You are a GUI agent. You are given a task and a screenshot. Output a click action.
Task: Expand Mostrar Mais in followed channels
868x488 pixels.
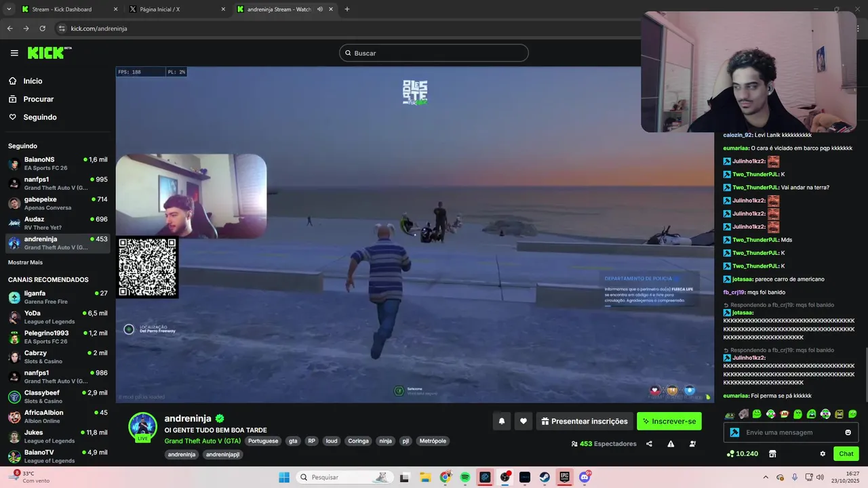point(25,262)
